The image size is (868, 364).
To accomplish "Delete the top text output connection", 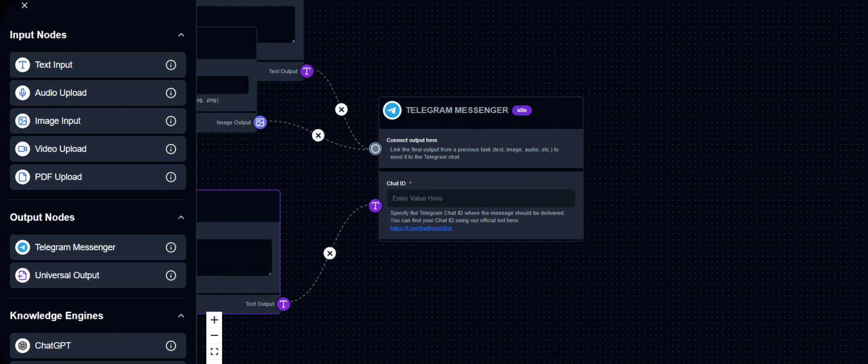I will [x=341, y=109].
